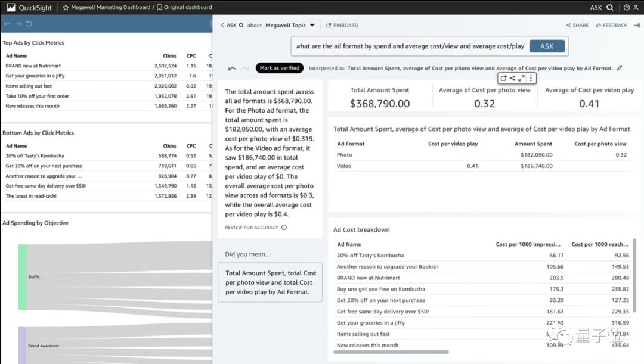The height and width of the screenshot is (364, 644).
Task: Click the REVIEW FOR ACCURACY label
Action: (x=252, y=228)
